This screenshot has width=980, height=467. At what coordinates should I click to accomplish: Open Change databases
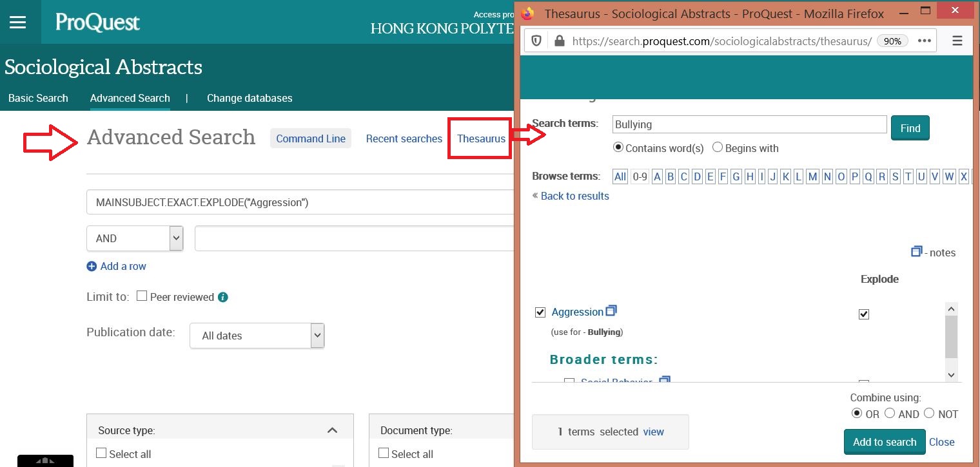pos(250,98)
